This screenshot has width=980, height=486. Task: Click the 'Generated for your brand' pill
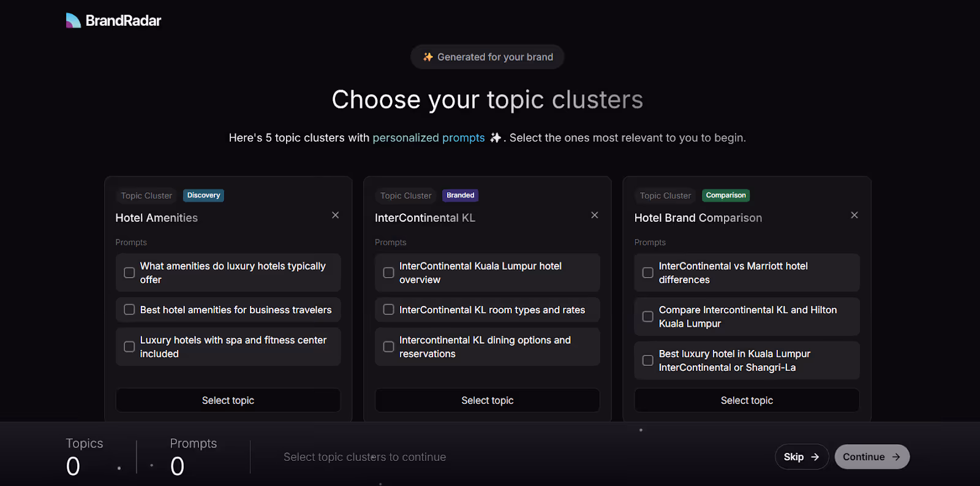click(488, 57)
